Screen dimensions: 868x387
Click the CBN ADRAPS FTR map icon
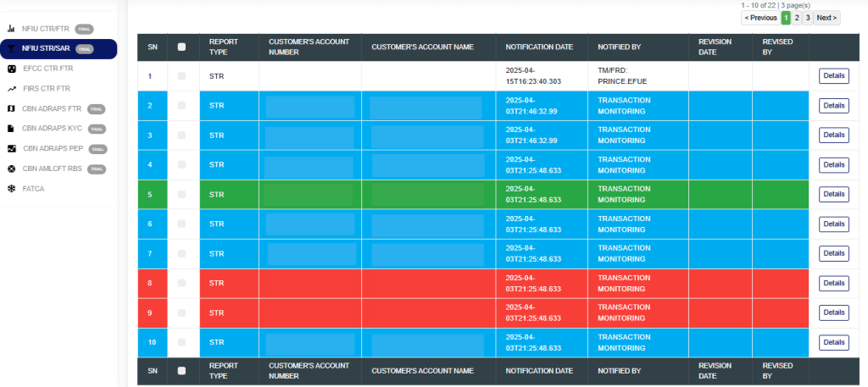coord(11,108)
